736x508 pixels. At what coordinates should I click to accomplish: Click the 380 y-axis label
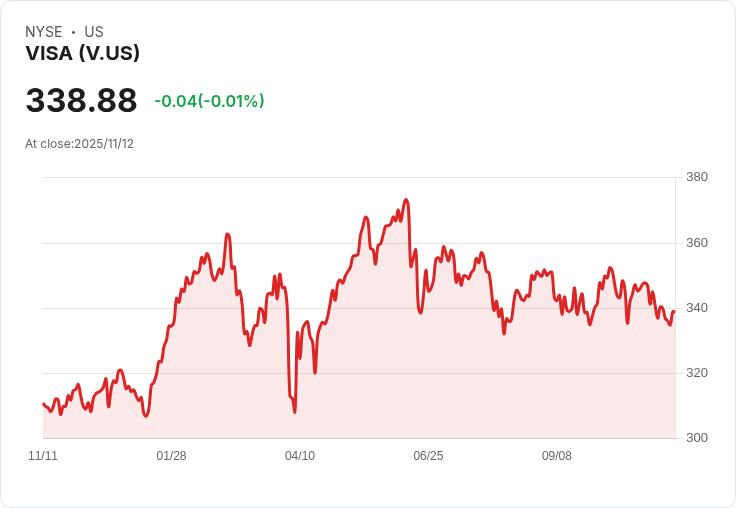pyautogui.click(x=697, y=178)
